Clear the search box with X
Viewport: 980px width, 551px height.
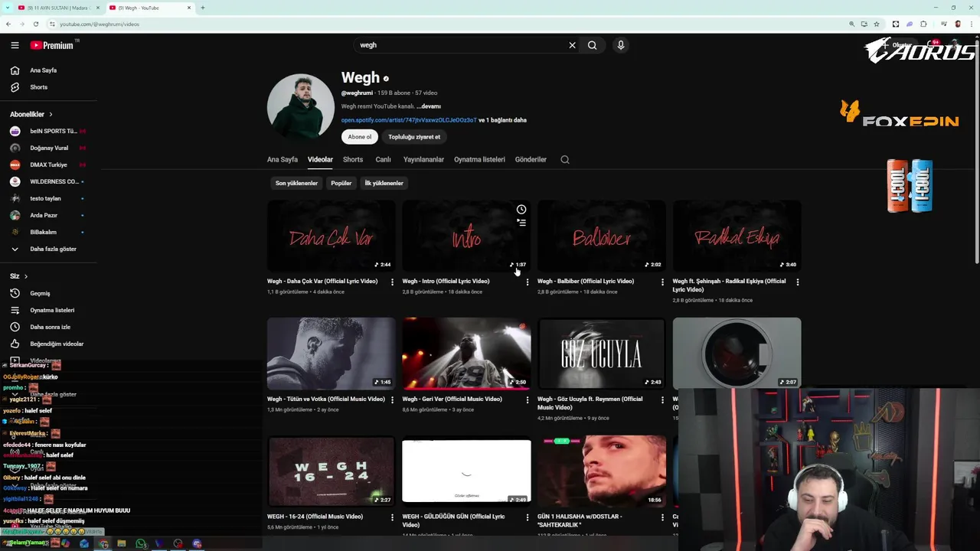point(572,45)
